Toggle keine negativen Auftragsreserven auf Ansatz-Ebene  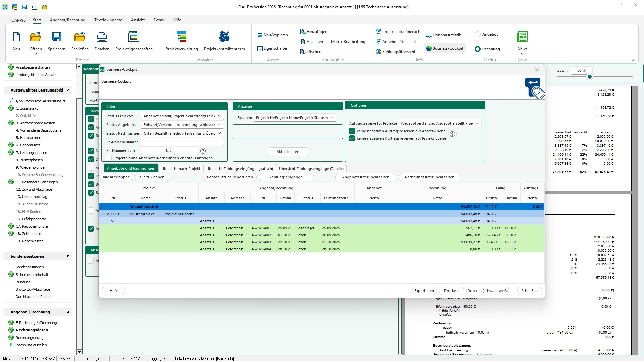[352, 131]
